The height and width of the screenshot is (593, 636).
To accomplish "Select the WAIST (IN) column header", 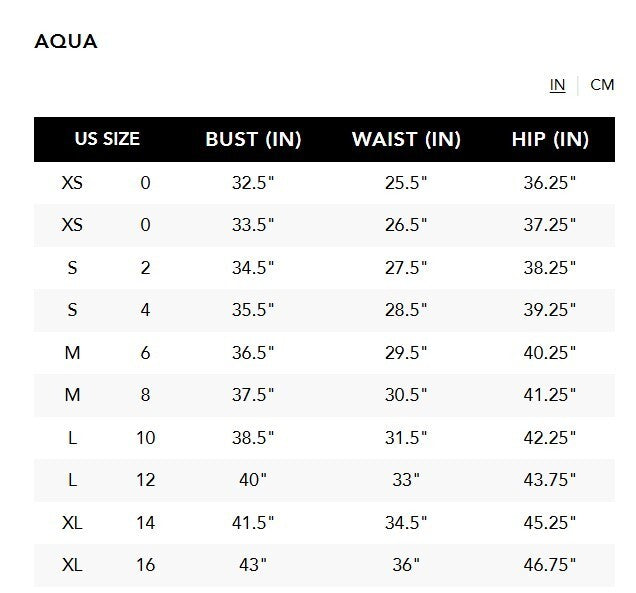I will click(x=406, y=139).
